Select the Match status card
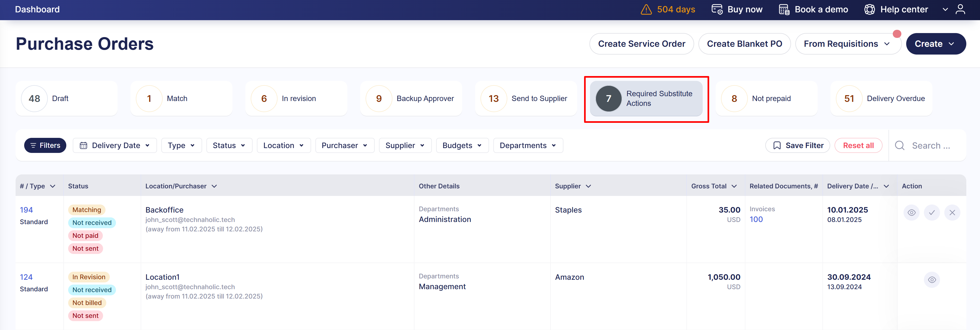980x330 pixels. click(181, 98)
